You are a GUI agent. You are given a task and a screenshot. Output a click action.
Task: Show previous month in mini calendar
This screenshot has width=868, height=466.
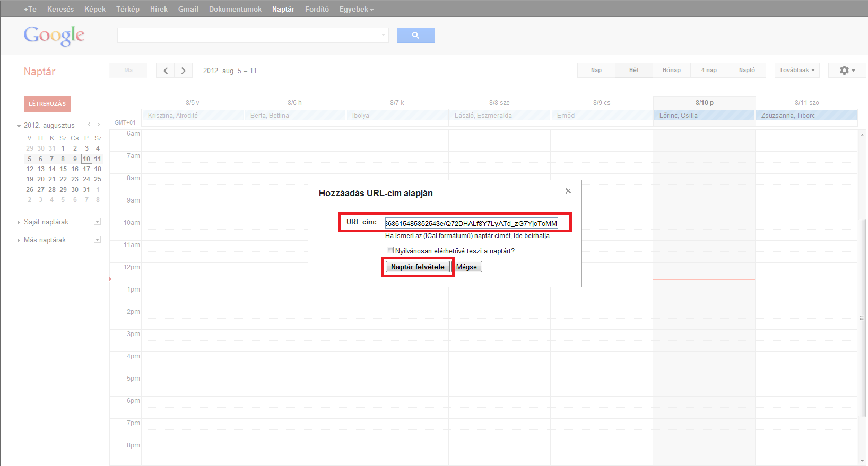(x=89, y=125)
